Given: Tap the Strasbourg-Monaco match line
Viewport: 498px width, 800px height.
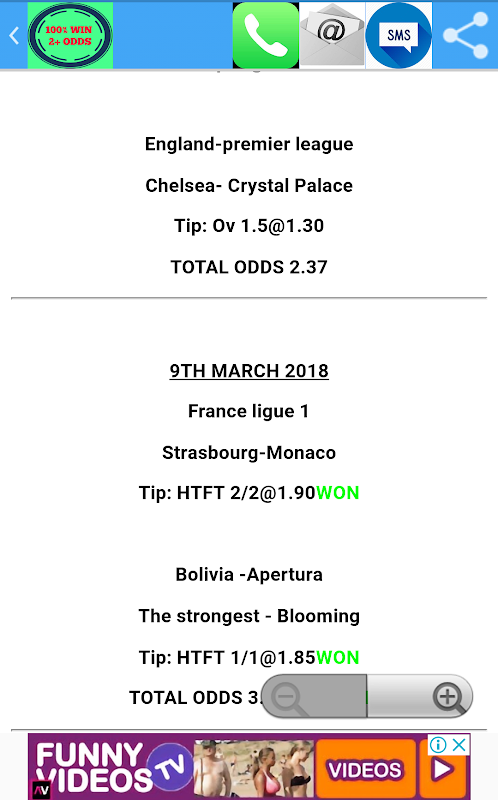Looking at the screenshot, I should pyautogui.click(x=249, y=453).
